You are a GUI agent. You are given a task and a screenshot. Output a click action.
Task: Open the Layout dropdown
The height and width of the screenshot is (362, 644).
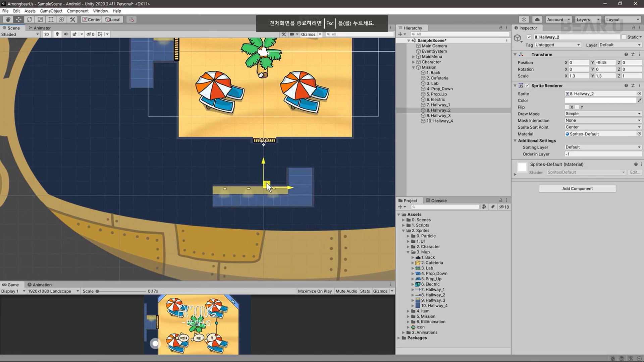click(623, 19)
